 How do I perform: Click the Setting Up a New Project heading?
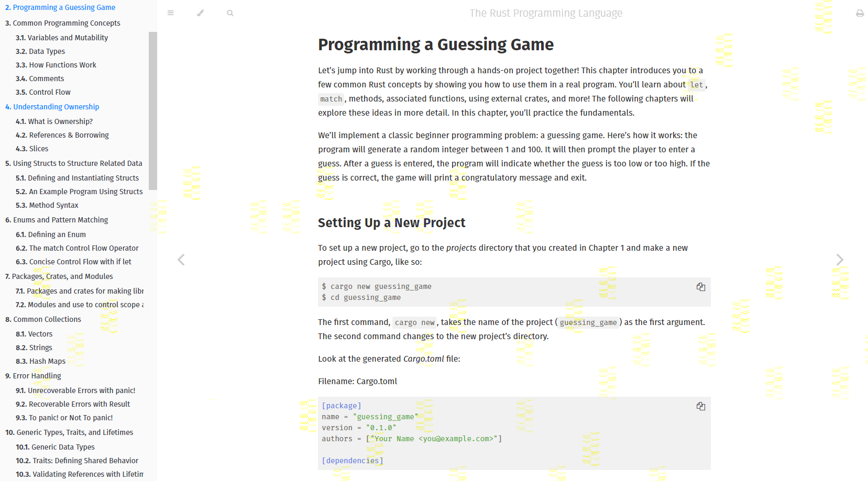[391, 223]
